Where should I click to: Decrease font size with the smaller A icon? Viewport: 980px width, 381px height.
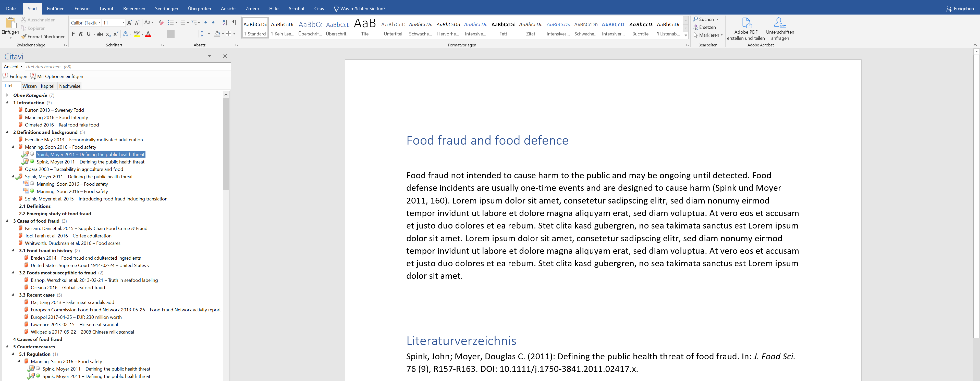(x=137, y=23)
